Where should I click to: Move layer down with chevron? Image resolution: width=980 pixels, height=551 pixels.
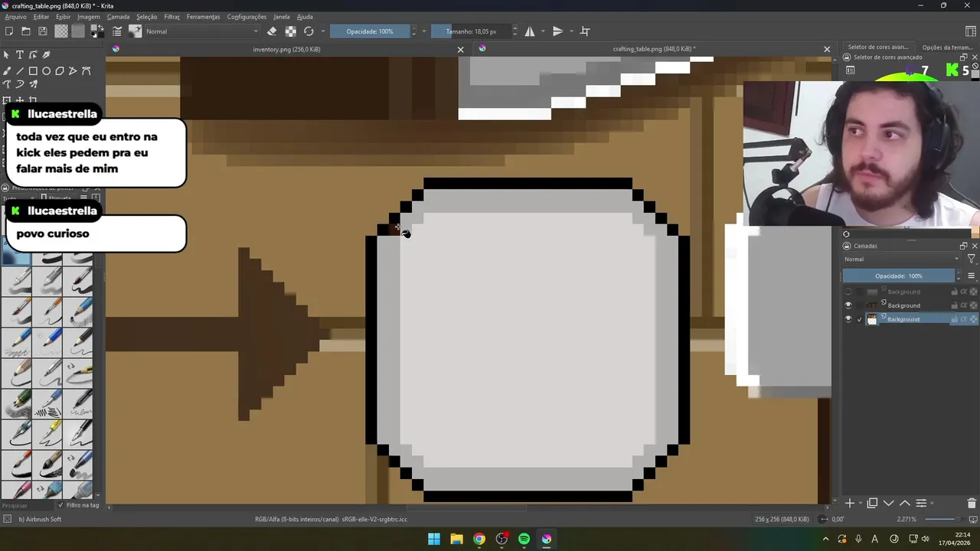(x=888, y=503)
